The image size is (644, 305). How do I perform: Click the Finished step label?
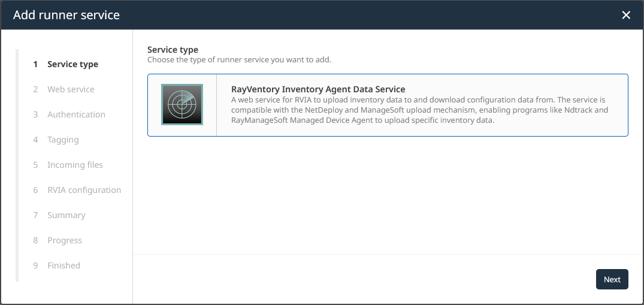point(64,265)
